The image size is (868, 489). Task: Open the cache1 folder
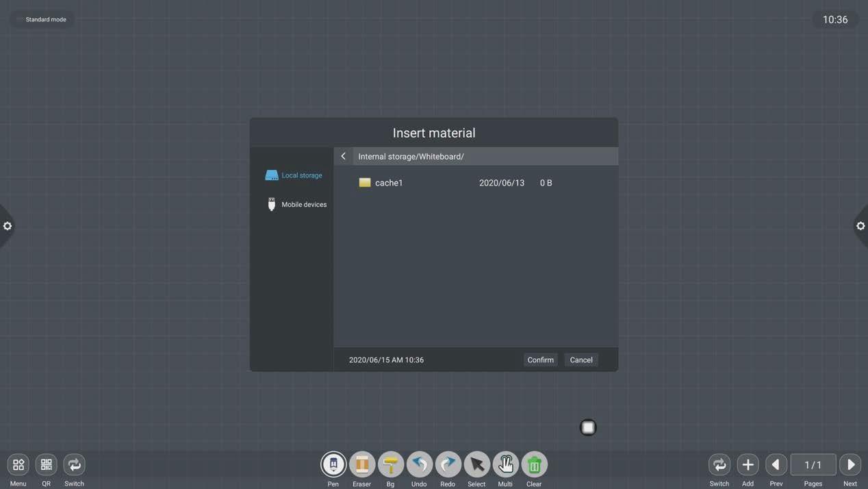[388, 183]
